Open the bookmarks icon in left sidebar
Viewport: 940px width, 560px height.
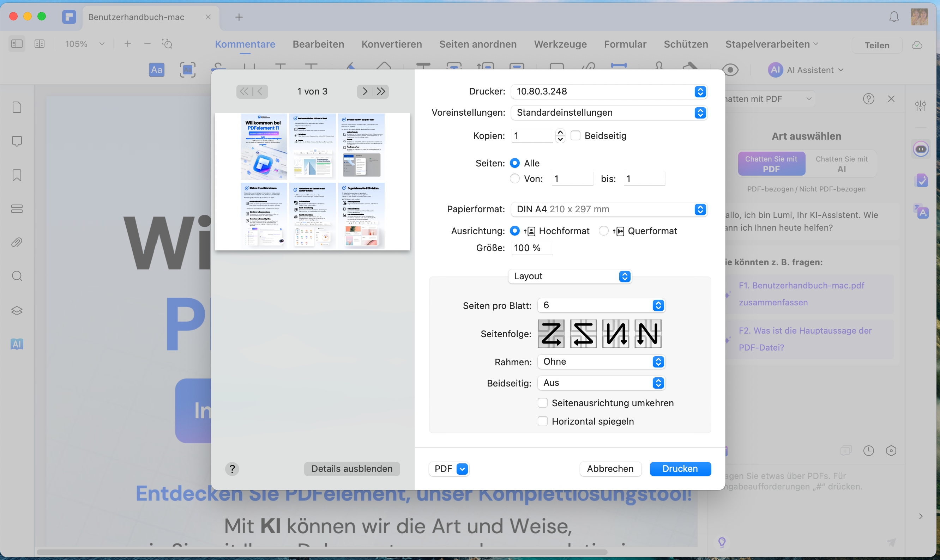[17, 175]
